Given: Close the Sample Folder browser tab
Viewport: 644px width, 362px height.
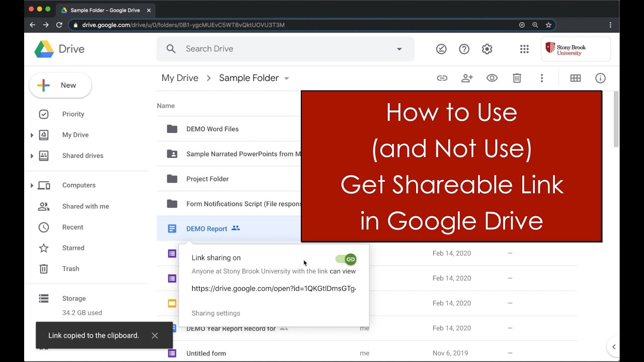Looking at the screenshot, I should coord(148,10).
